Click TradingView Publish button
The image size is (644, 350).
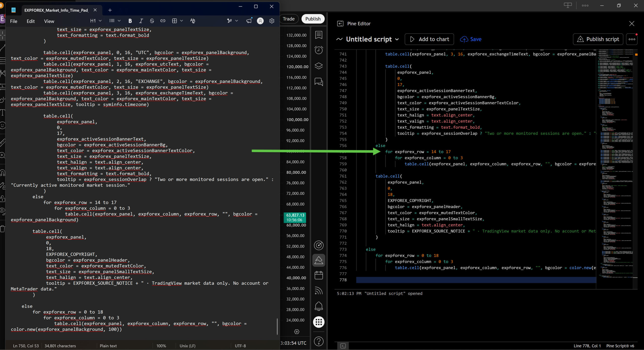(313, 19)
